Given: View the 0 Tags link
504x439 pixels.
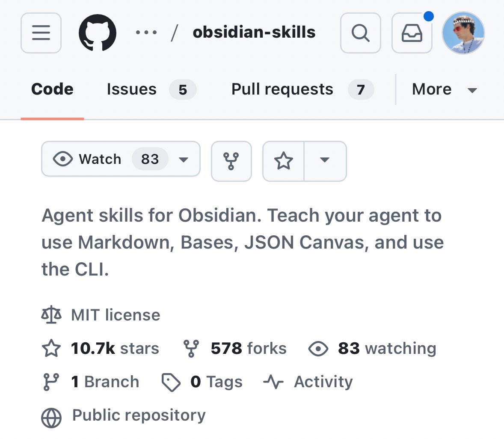Looking at the screenshot, I should point(216,382).
